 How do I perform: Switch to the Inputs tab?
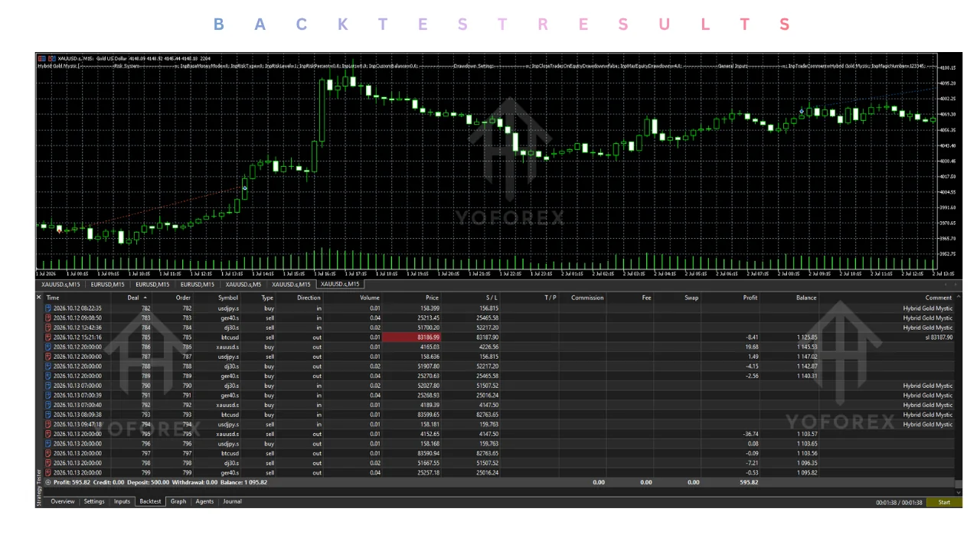pyautogui.click(x=122, y=502)
